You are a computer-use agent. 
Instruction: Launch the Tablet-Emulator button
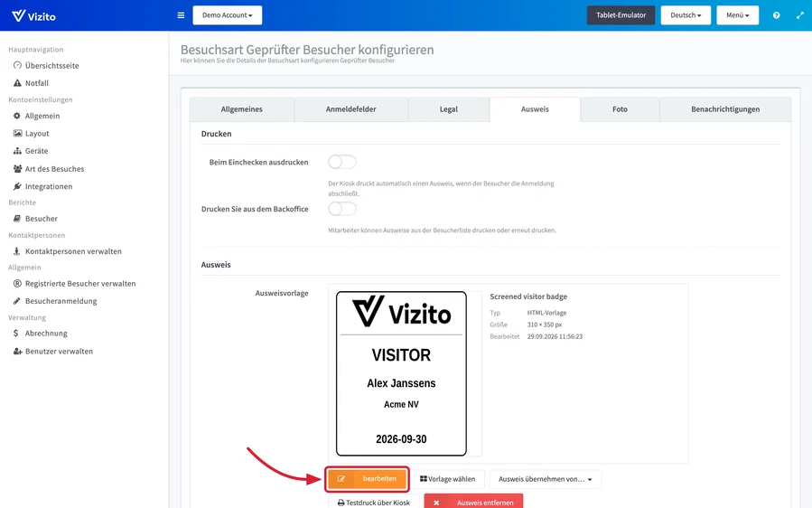coord(621,15)
